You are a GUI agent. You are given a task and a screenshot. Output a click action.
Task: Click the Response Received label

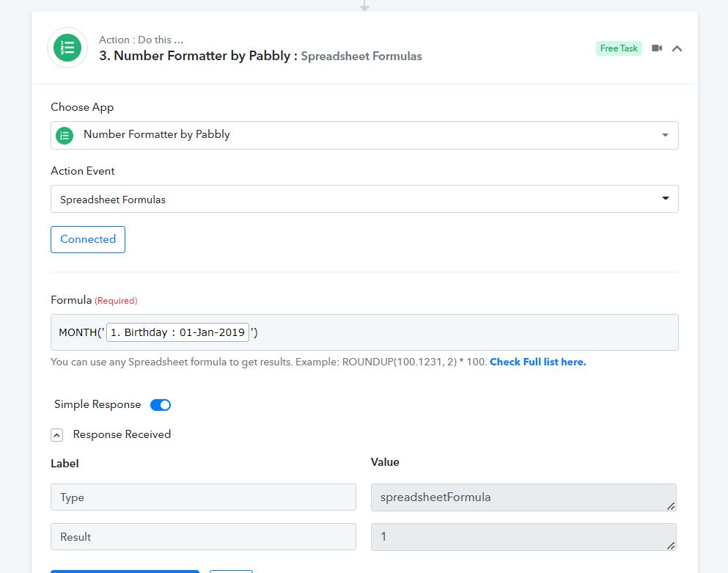click(x=122, y=434)
